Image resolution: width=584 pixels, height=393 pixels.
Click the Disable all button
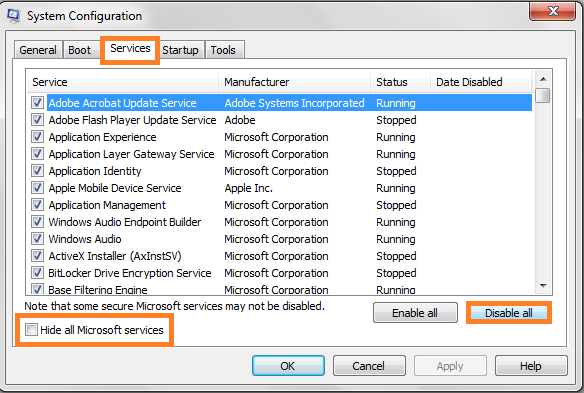pos(508,313)
